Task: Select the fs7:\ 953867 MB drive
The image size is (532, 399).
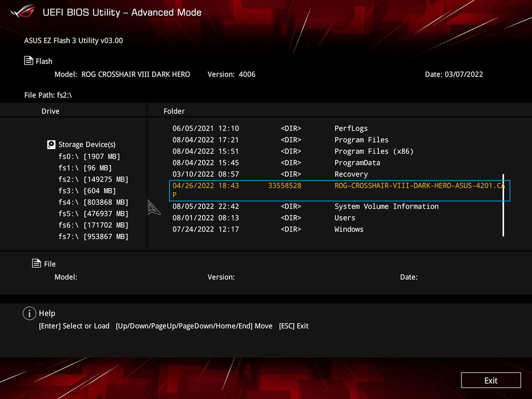Action: (93, 236)
